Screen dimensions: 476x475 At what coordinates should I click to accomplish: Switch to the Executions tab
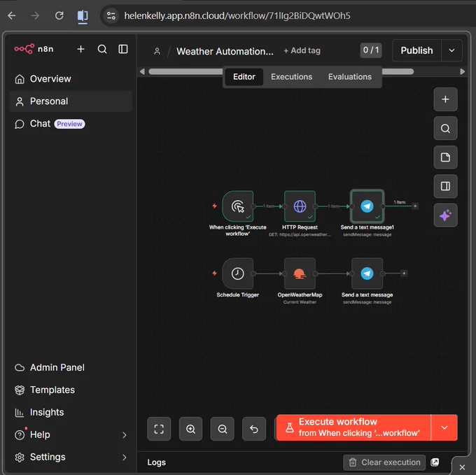point(291,77)
